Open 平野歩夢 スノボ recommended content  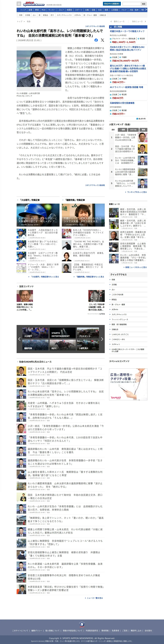[97, 300]
